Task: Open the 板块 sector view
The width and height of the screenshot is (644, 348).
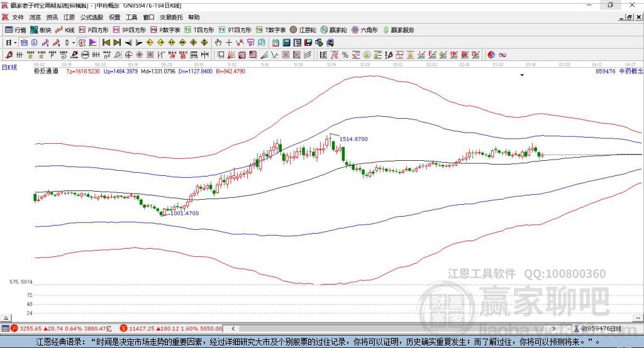Action: click(x=41, y=30)
